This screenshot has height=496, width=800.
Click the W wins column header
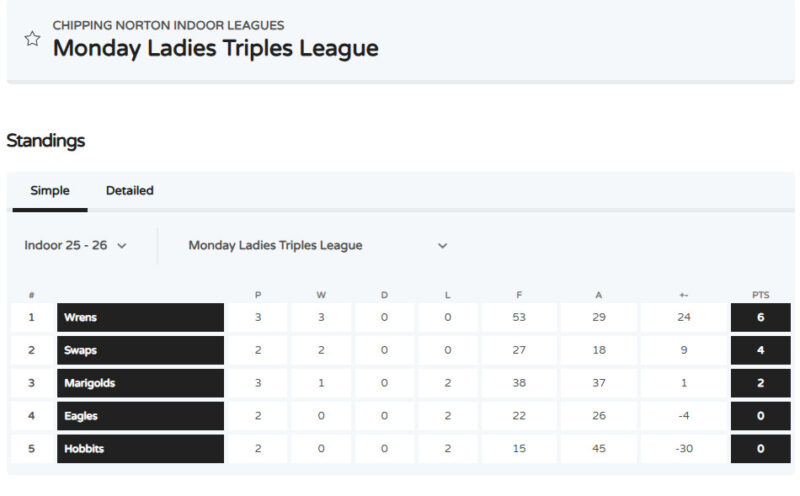point(321,295)
